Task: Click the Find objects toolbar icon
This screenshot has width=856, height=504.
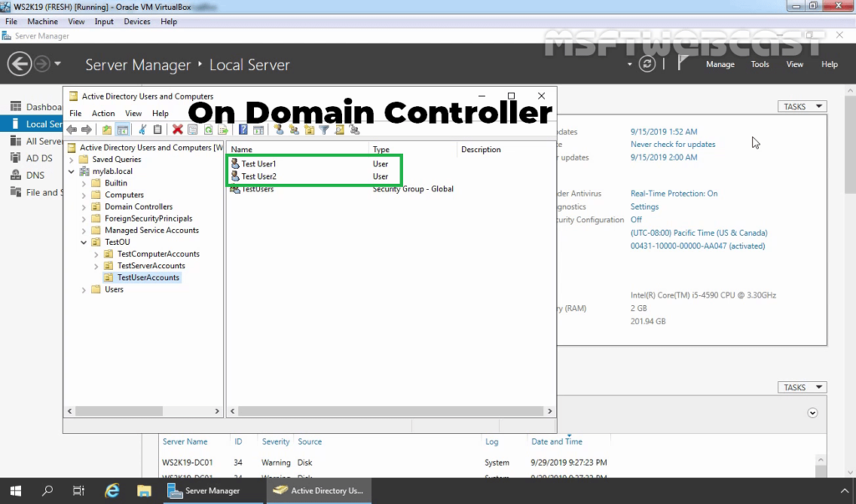Action: coord(339,130)
